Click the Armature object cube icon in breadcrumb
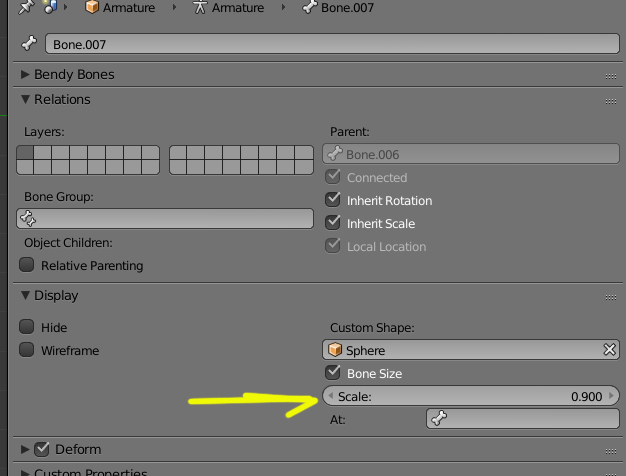Image resolution: width=626 pixels, height=476 pixels. pos(92,7)
